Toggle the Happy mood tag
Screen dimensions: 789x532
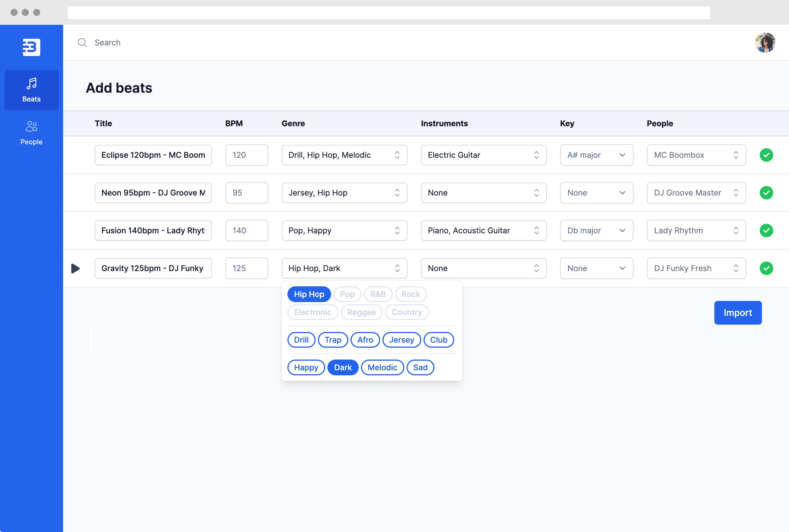point(306,367)
